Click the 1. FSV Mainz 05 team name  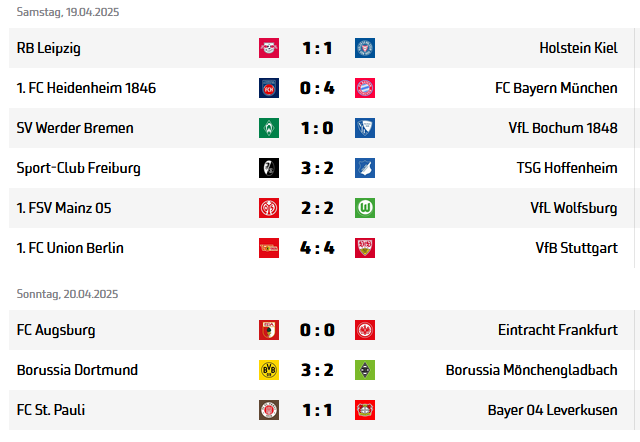(64, 208)
